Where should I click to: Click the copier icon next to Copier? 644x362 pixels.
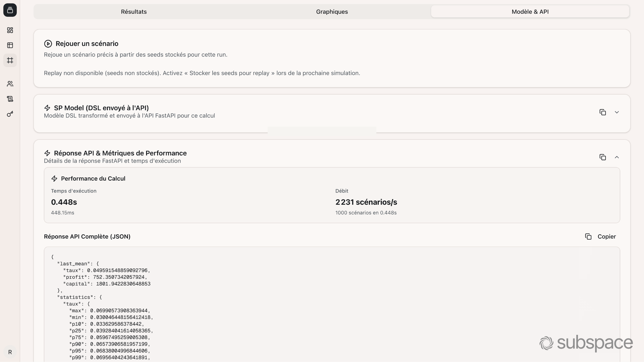click(589, 236)
